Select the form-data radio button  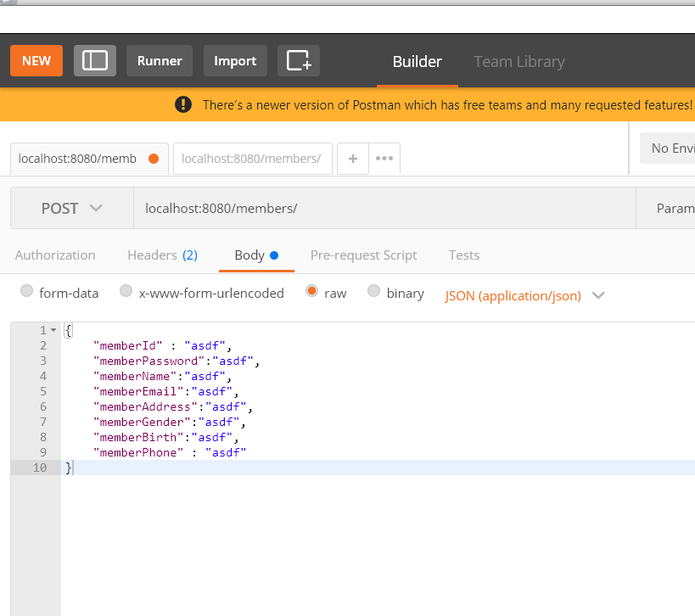coord(26,291)
